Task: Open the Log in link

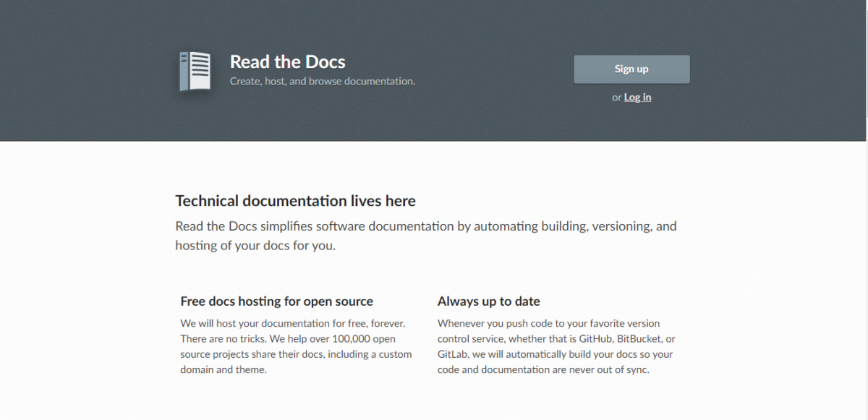Action: pos(637,98)
